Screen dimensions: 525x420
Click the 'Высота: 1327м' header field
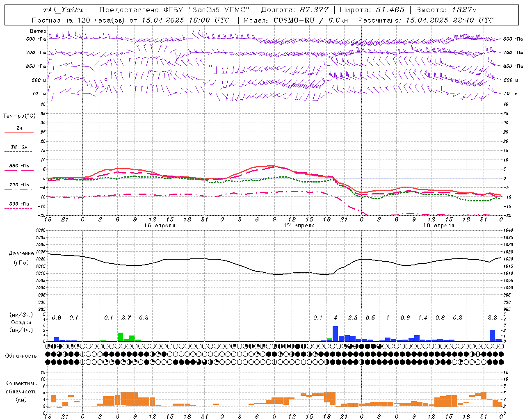tap(447, 10)
